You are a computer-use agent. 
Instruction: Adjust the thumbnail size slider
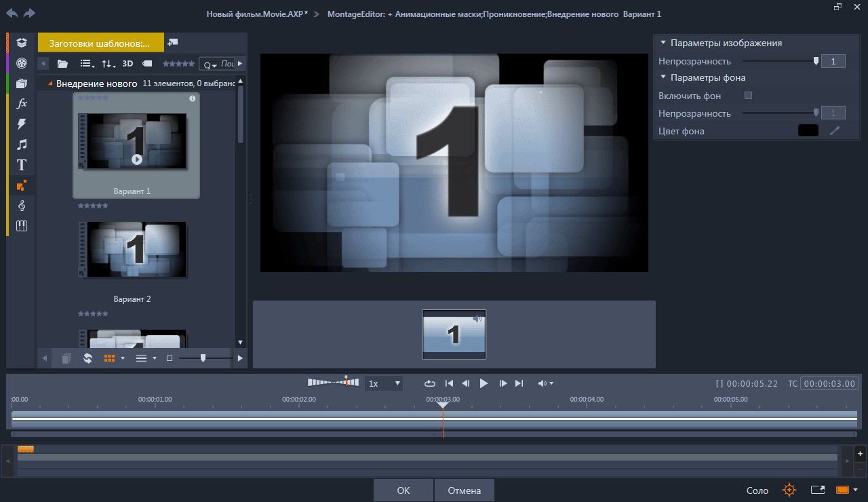pos(203,358)
